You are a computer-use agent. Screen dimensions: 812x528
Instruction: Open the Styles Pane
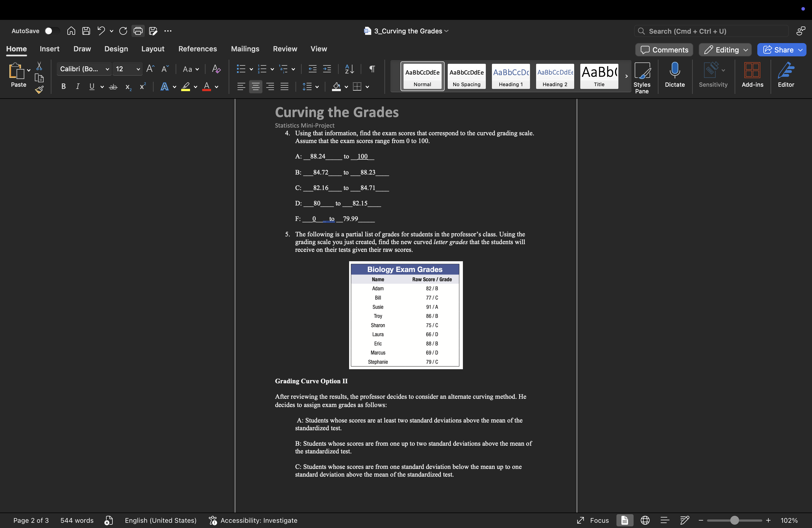tap(642, 77)
